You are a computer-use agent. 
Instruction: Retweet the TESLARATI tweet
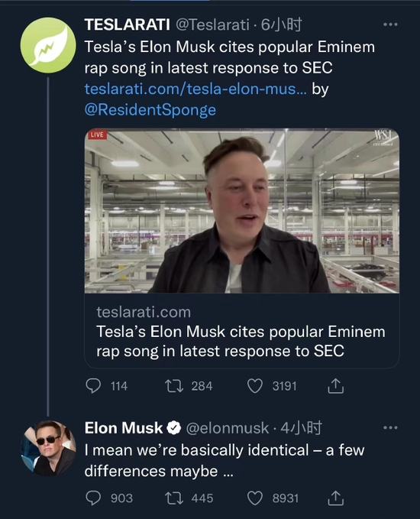pos(174,386)
